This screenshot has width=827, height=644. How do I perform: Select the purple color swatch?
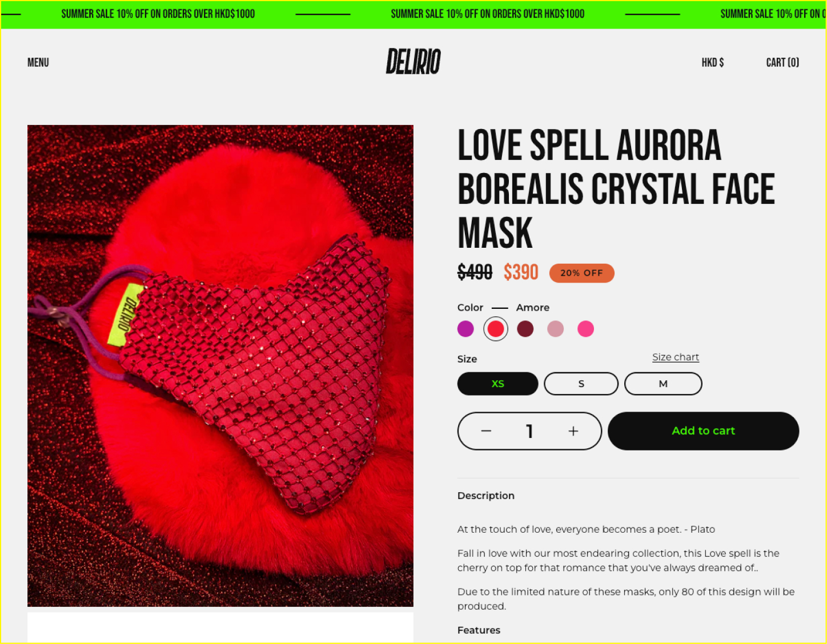(x=465, y=329)
